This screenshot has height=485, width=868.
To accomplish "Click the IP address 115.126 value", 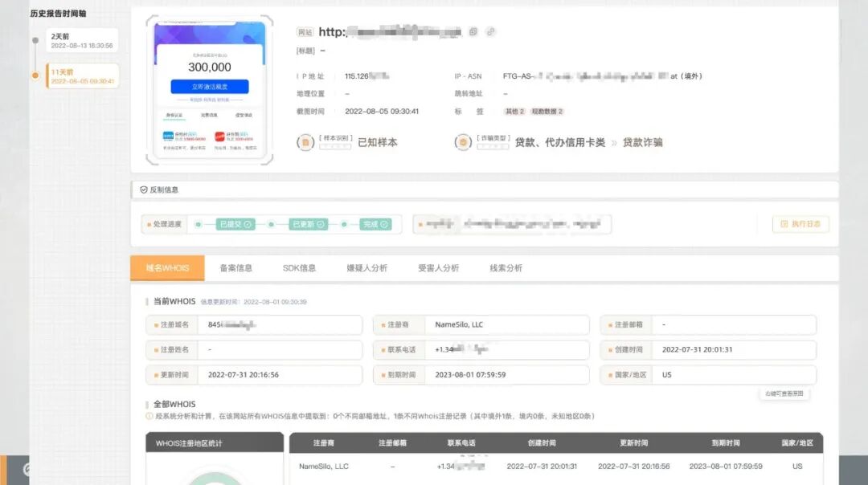I will click(x=366, y=76).
